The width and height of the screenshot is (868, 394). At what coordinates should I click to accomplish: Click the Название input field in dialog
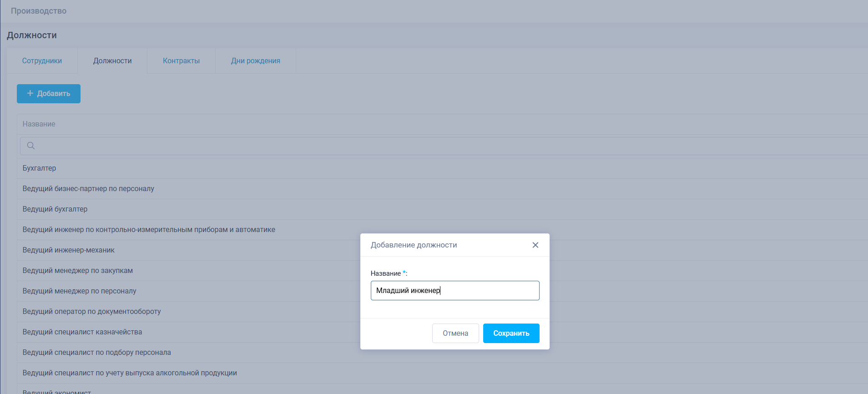(x=455, y=290)
